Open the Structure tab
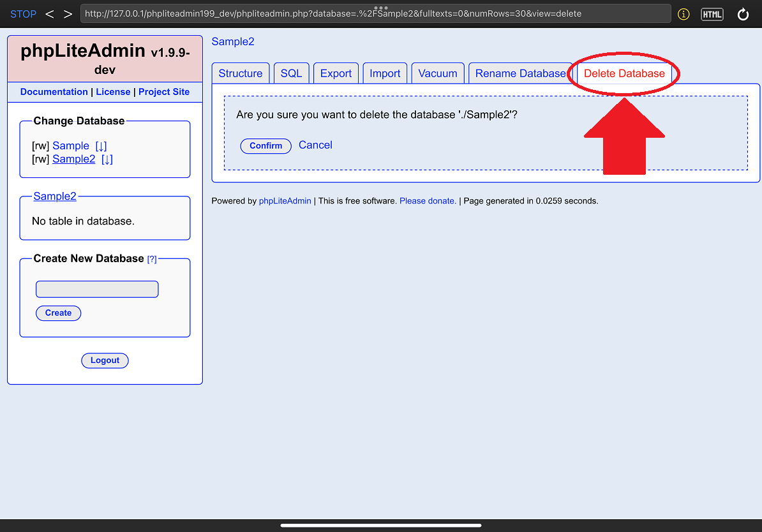 (x=241, y=73)
